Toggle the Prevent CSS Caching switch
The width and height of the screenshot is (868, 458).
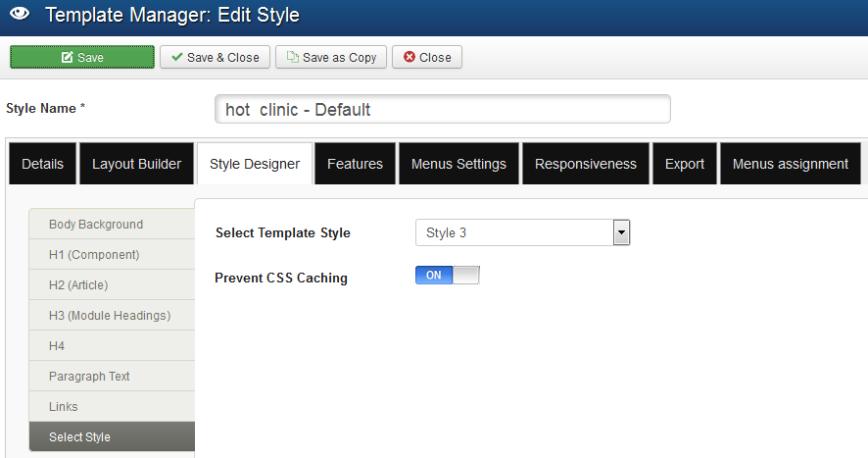click(448, 275)
